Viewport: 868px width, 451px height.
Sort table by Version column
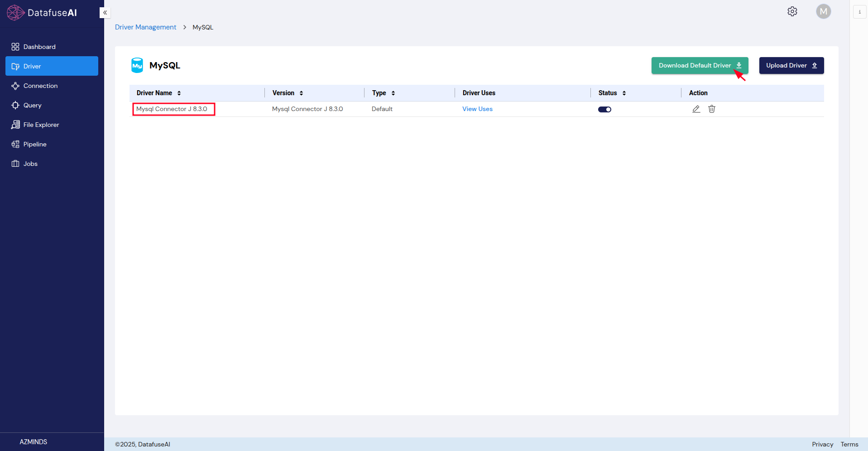[301, 93]
